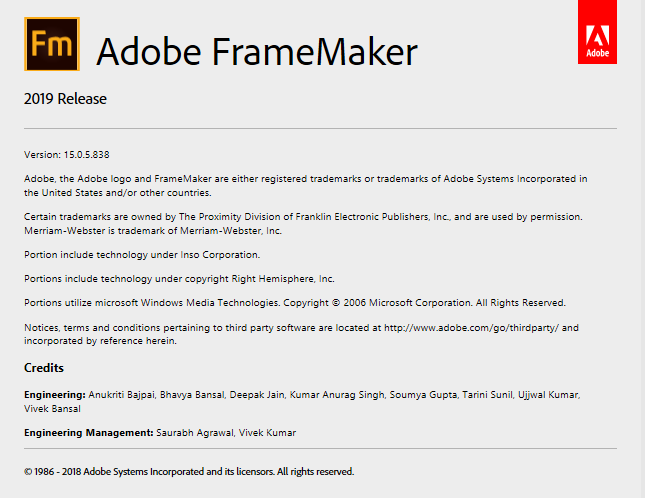Click the red Adobe logo

(597, 32)
